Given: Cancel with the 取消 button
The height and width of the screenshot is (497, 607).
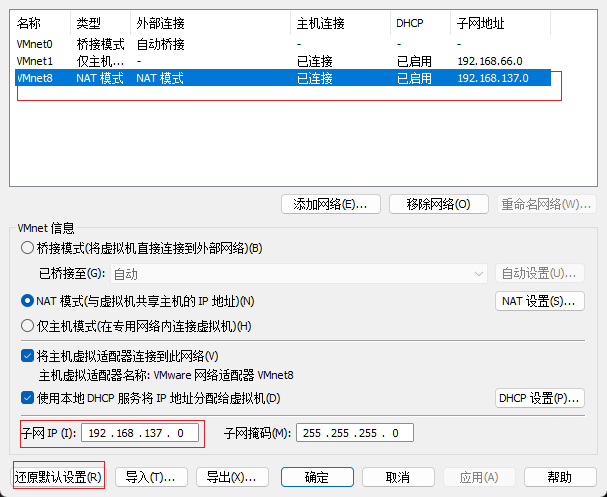Looking at the screenshot, I should click(398, 477).
